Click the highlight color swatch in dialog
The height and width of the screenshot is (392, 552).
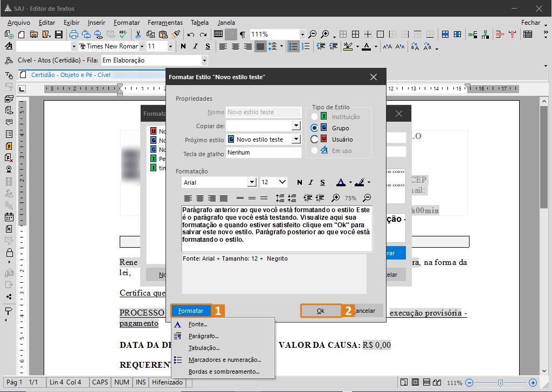[360, 182]
